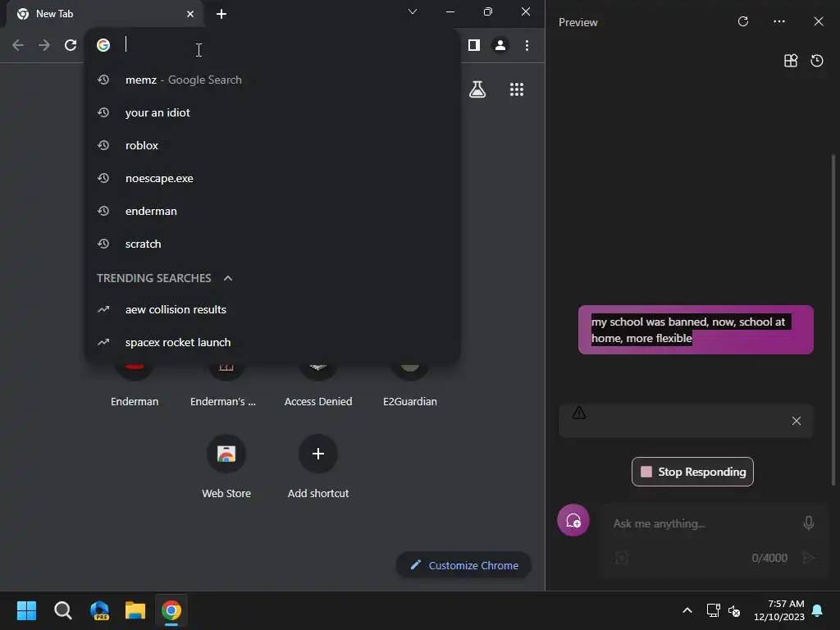
Task: Show hidden system tray icons
Action: pos(687,610)
